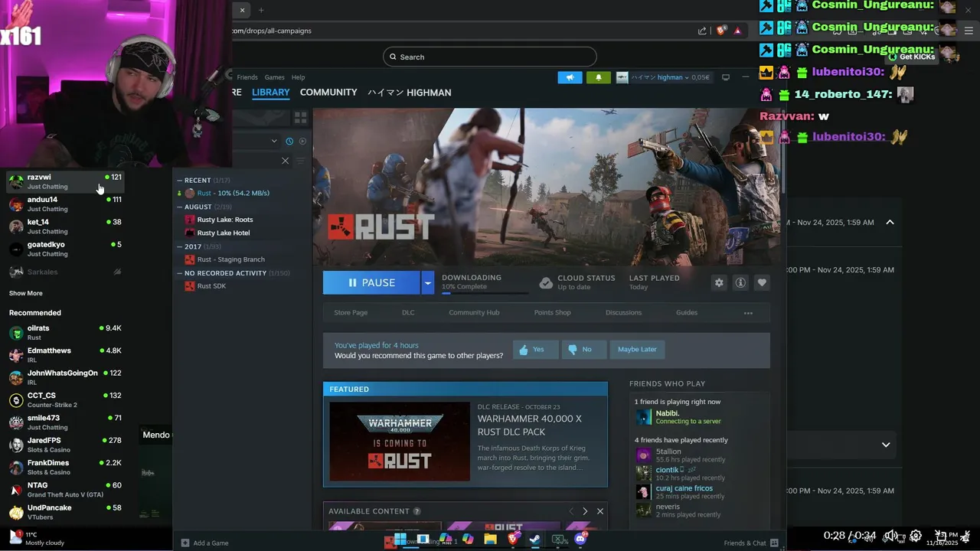The height and width of the screenshot is (551, 980).
Task: Open the HIGHMAN profile tab
Action: click(x=409, y=93)
